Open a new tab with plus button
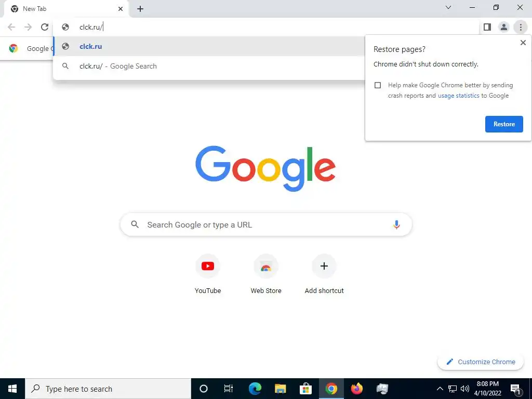Viewport: 532px width, 399px height. coord(140,9)
